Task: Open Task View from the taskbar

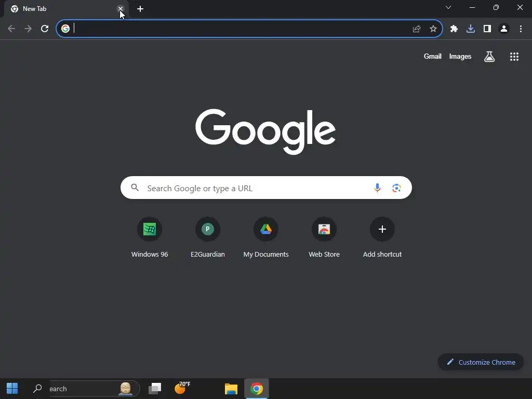Action: pyautogui.click(x=155, y=389)
